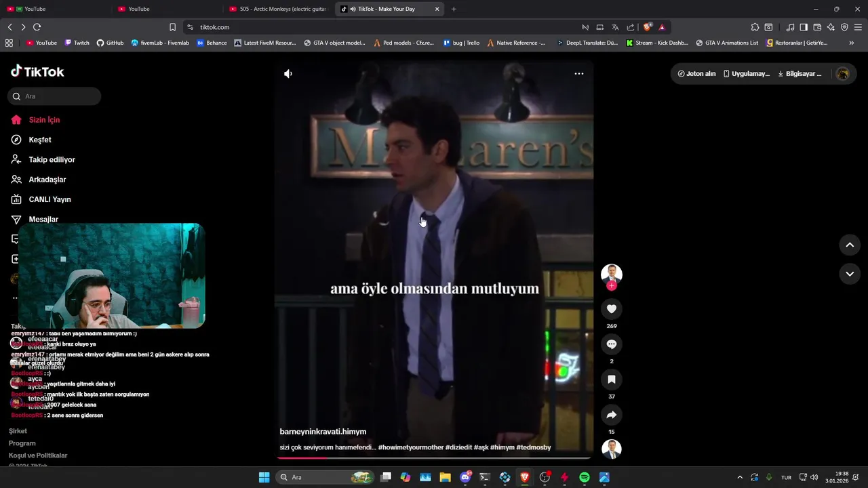Go back in browser history
The image size is (868, 488).
[x=9, y=27]
